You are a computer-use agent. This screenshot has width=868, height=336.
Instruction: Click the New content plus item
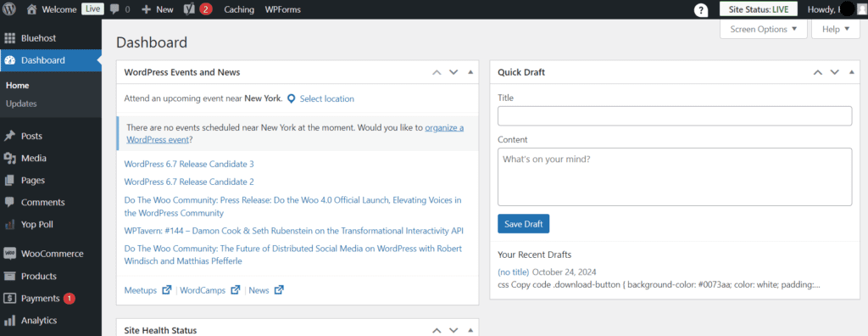[x=157, y=9]
